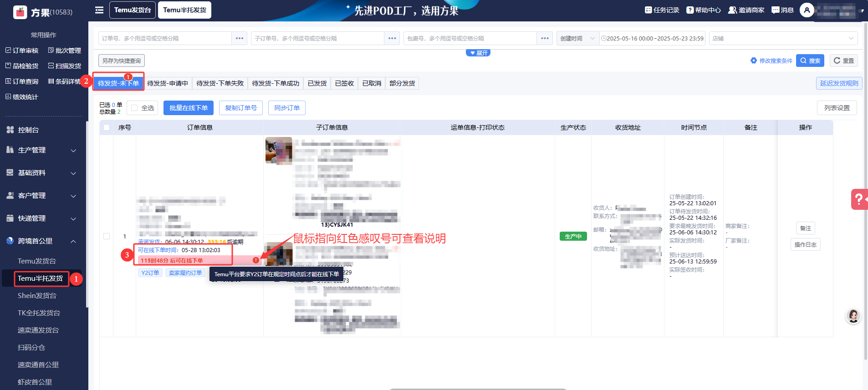The image size is (868, 390).
Task: Click the 同步订单 button
Action: point(287,108)
